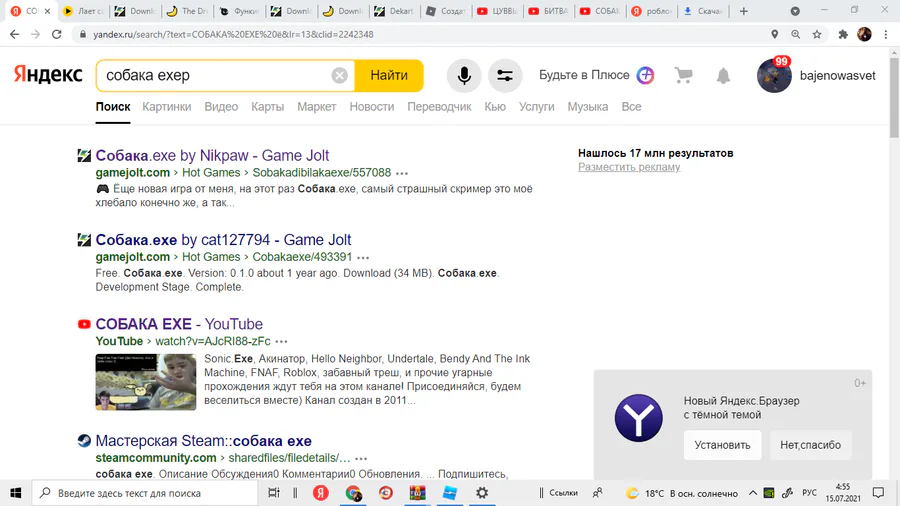Open Собака.exe by cat127794 result
Screen dimensions: 900x506
tap(223, 240)
